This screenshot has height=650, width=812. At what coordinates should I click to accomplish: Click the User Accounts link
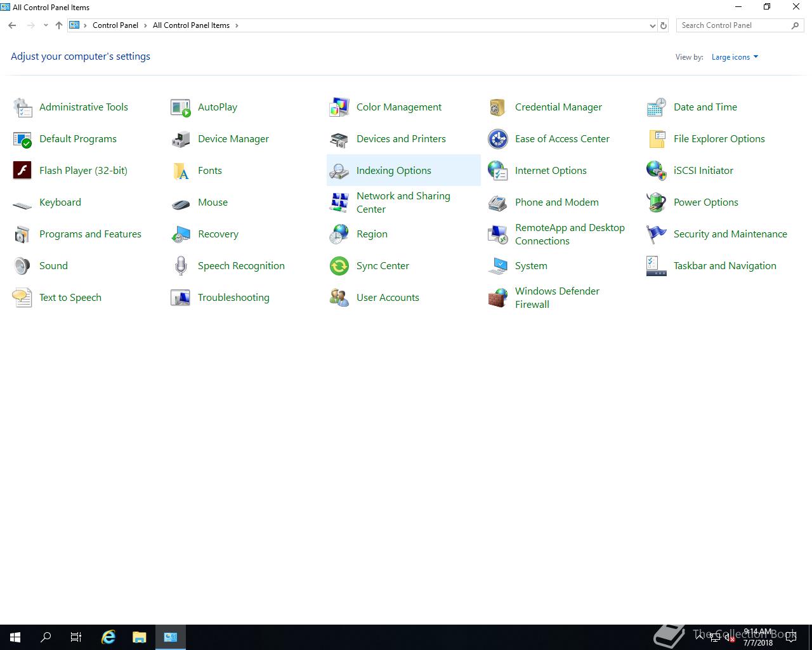click(x=388, y=298)
